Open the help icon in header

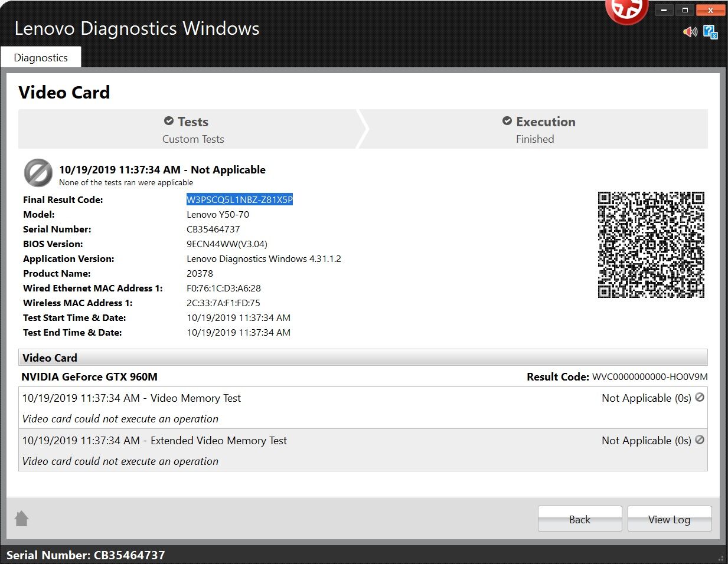click(x=710, y=32)
